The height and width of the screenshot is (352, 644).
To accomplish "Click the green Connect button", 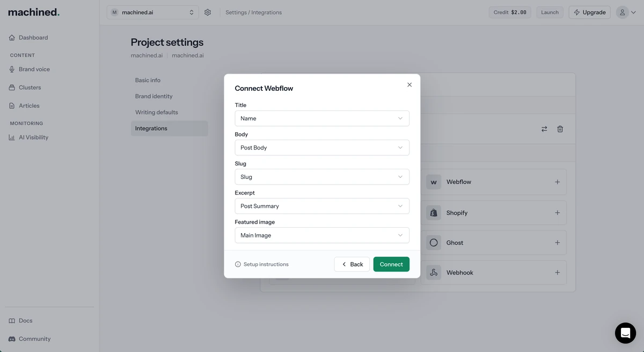I will (x=391, y=264).
